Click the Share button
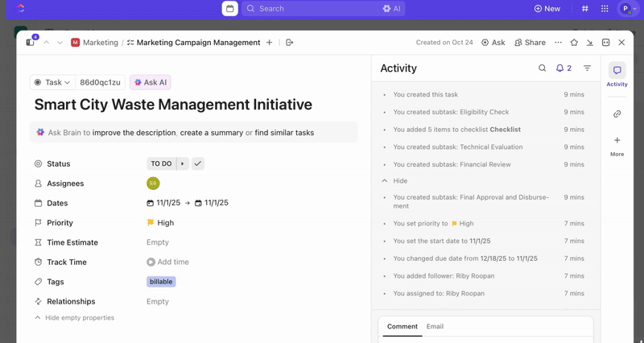Image resolution: width=644 pixels, height=343 pixels. pos(530,43)
